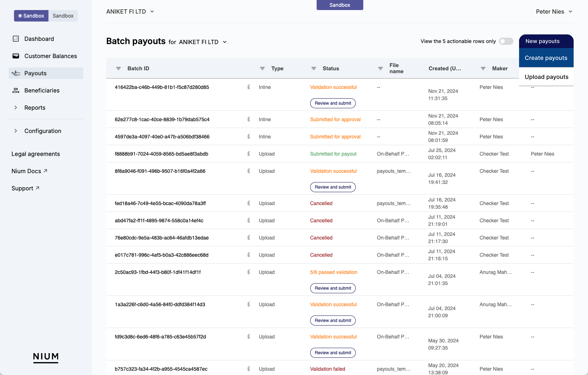
Task: Open Dashboard from the sidebar icon
Action: coord(16,38)
